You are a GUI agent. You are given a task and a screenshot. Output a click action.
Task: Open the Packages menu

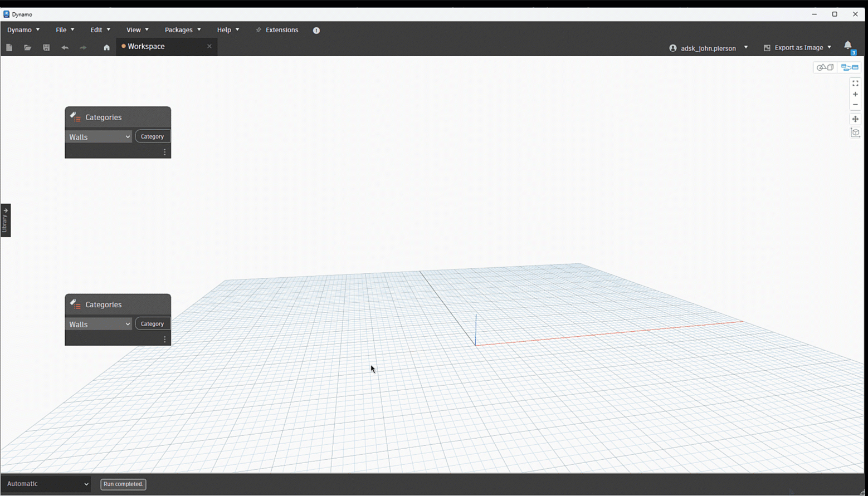point(183,30)
